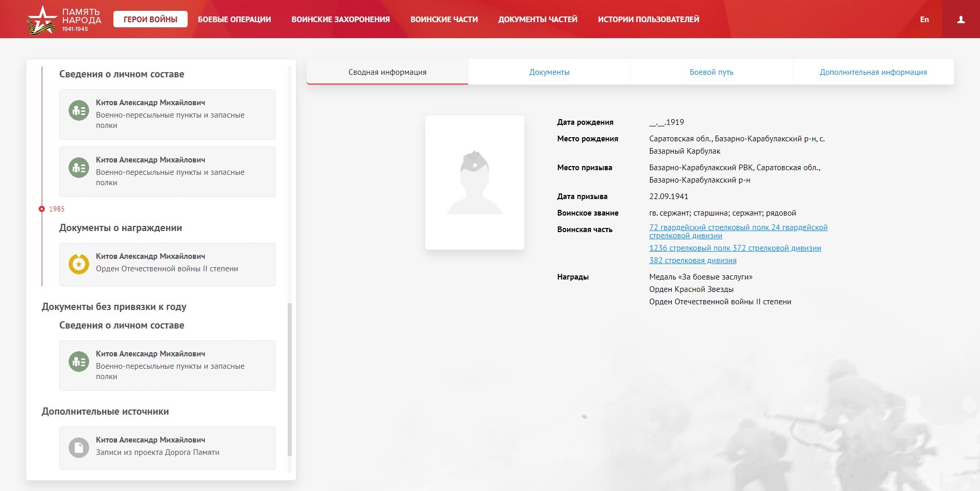Click the 1985 timeline marker
This screenshot has width=980, height=491.
(42, 209)
